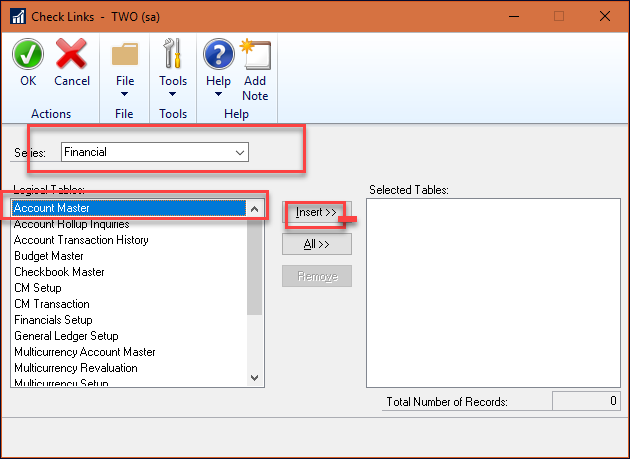Image resolution: width=630 pixels, height=459 pixels.
Task: Click the Logical Tables scrollbar down arrow
Action: point(254,378)
